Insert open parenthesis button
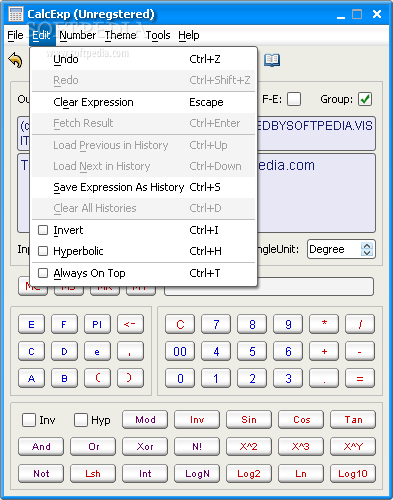This screenshot has width=393, height=500. pyautogui.click(x=97, y=378)
